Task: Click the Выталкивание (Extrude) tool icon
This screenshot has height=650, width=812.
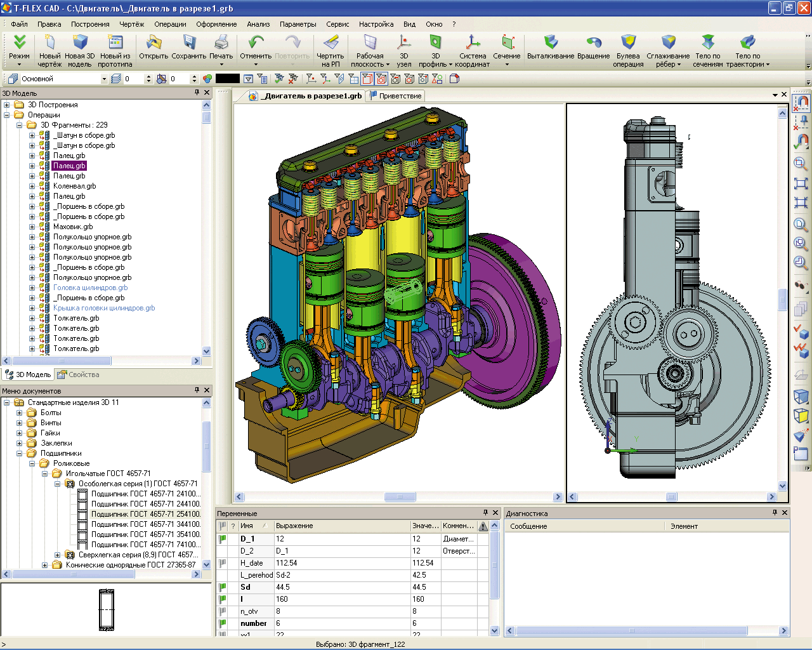Action: [551, 43]
